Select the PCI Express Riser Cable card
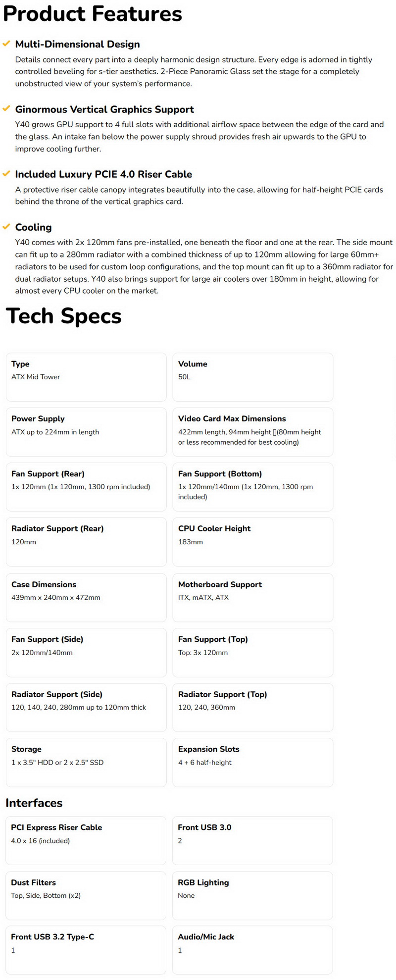Image resolution: width=396 pixels, height=980 pixels. click(x=86, y=841)
